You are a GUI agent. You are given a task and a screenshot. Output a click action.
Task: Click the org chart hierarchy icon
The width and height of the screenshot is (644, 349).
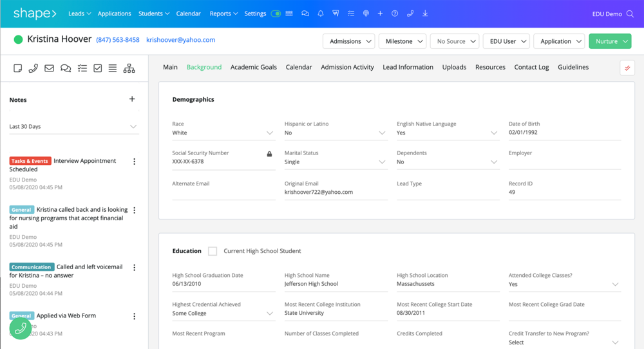129,68
